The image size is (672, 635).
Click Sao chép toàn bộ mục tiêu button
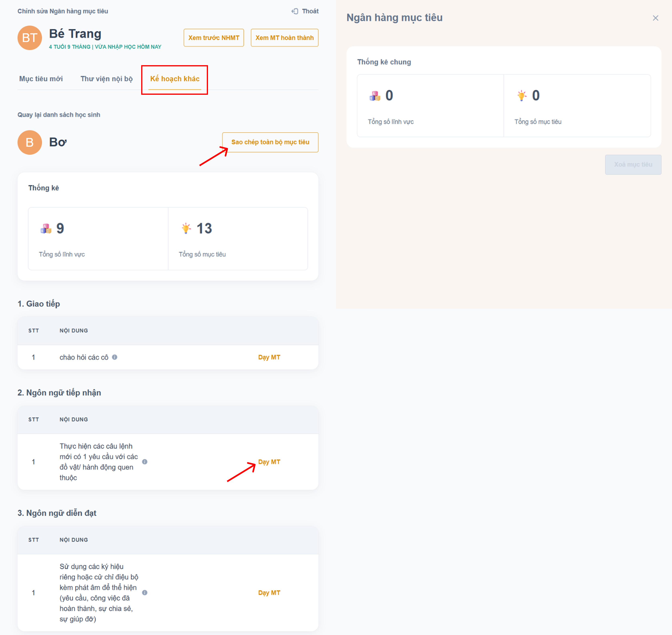point(270,142)
